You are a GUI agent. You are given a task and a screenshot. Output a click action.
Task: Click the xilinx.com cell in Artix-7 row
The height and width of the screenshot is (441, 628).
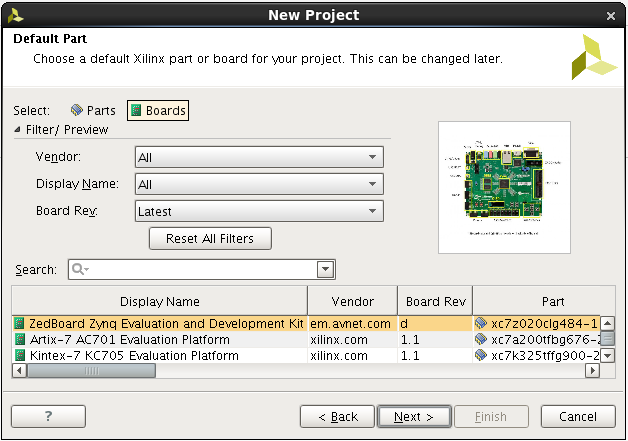point(352,340)
